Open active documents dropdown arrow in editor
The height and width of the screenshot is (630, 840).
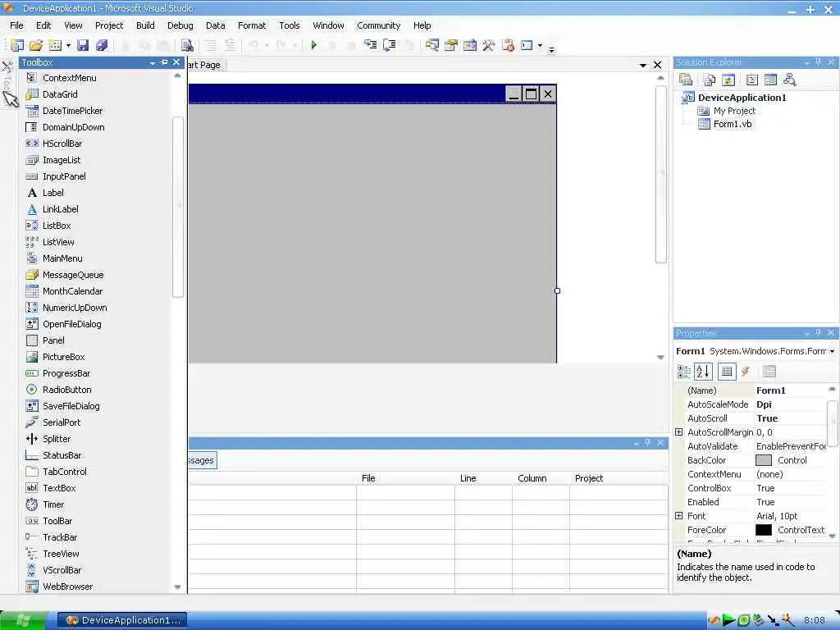point(643,66)
